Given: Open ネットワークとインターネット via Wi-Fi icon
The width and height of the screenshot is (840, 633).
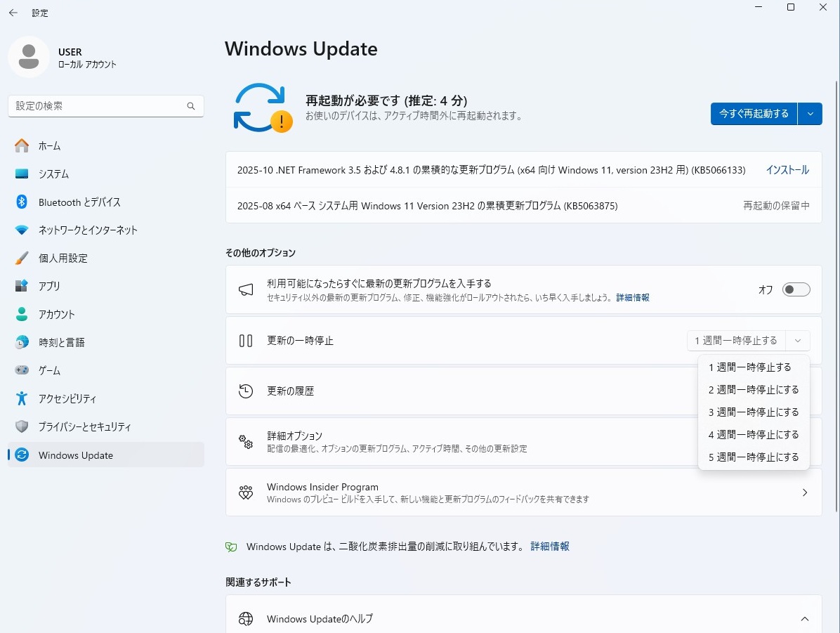Looking at the screenshot, I should coord(22,230).
